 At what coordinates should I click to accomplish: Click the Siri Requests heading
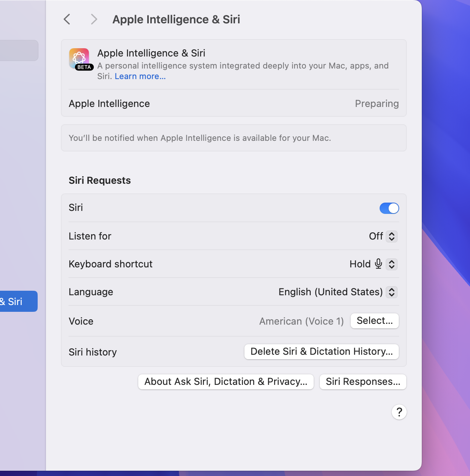point(100,180)
